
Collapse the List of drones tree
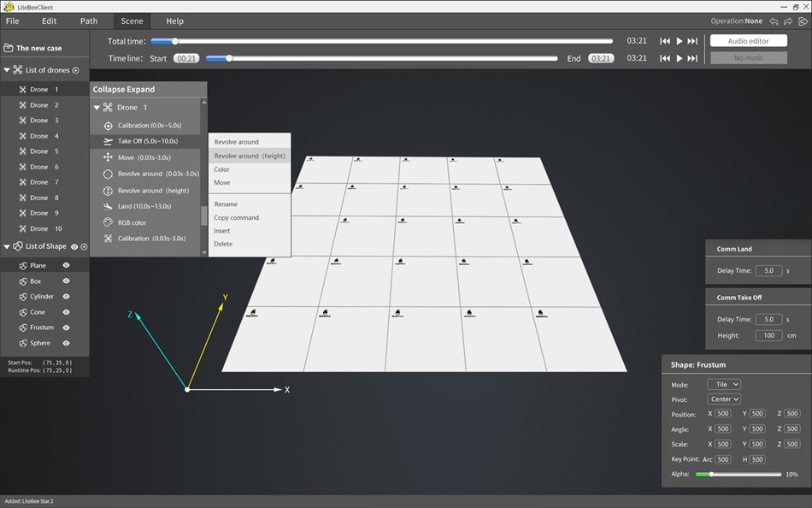pyautogui.click(x=7, y=70)
